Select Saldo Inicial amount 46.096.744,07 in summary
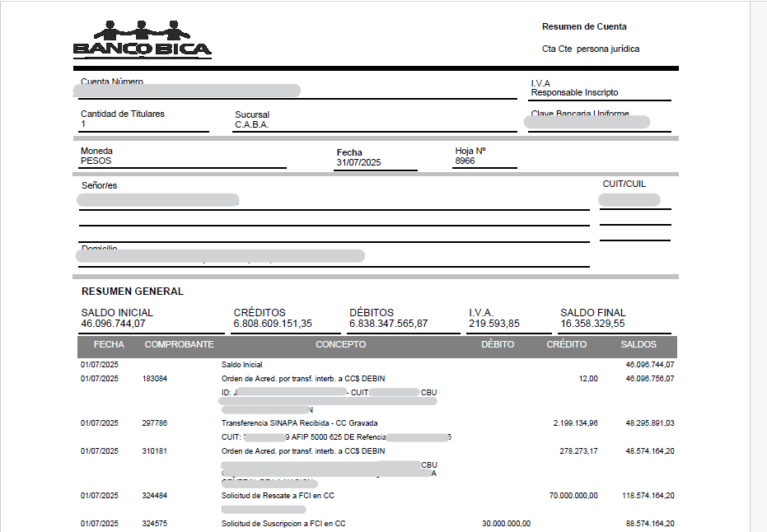The width and height of the screenshot is (767, 532). click(113, 324)
